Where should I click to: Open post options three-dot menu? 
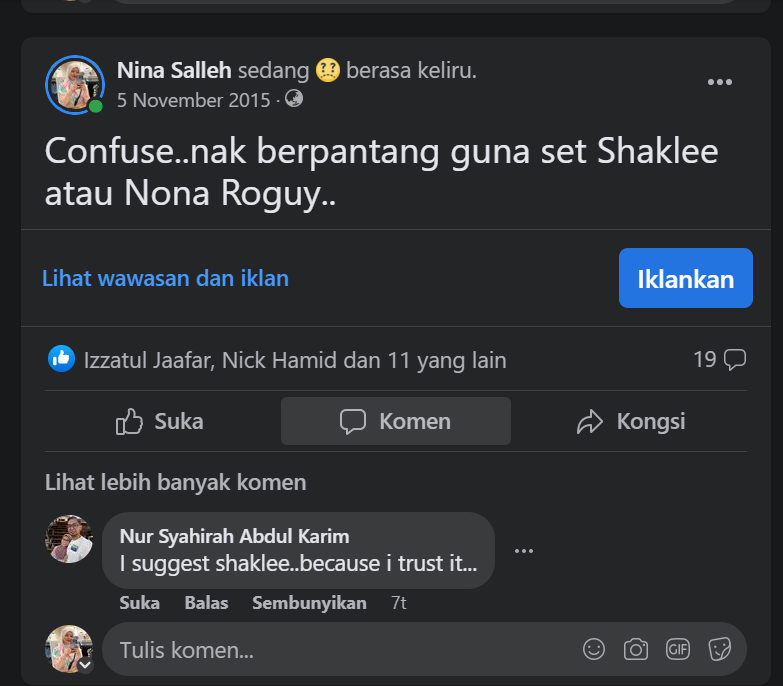coord(720,82)
